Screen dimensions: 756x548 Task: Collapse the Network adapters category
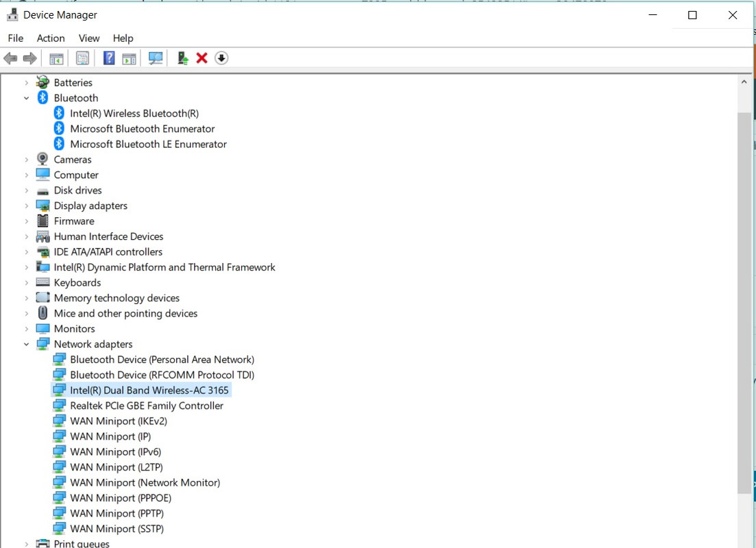coord(27,344)
